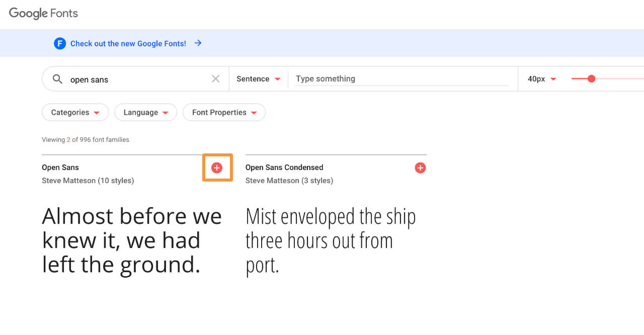The width and height of the screenshot is (644, 335).
Task: Click the arrow icon next to the new Google Fonts banner
Action: click(x=198, y=43)
